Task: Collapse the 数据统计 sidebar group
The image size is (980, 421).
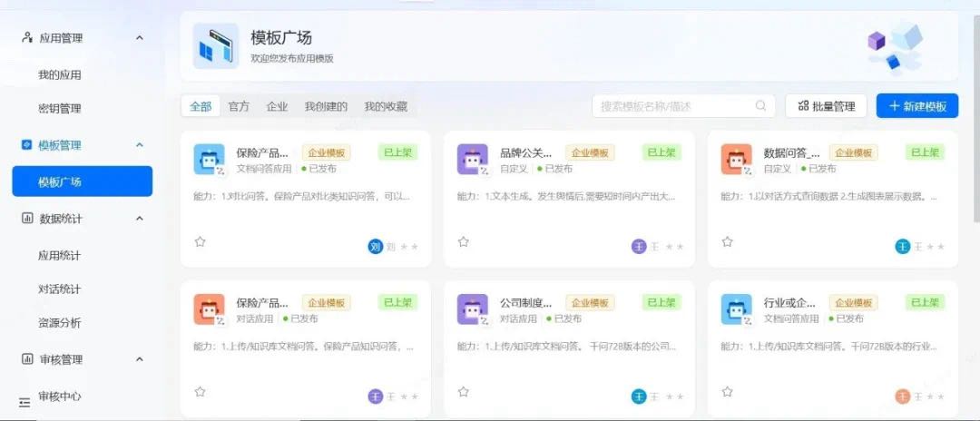Action: pos(139,219)
